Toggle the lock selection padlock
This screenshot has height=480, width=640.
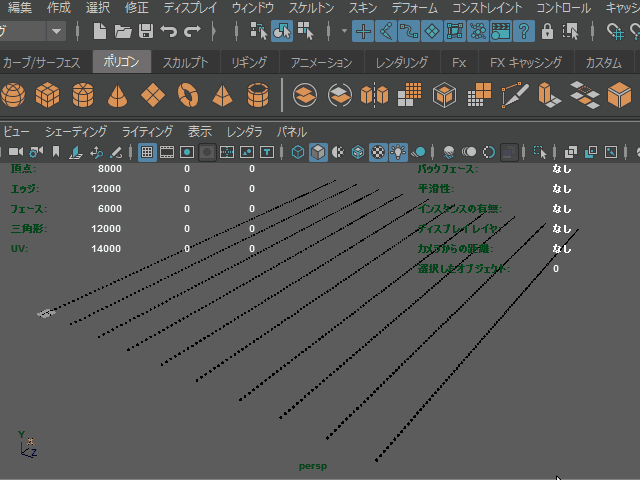click(x=547, y=31)
